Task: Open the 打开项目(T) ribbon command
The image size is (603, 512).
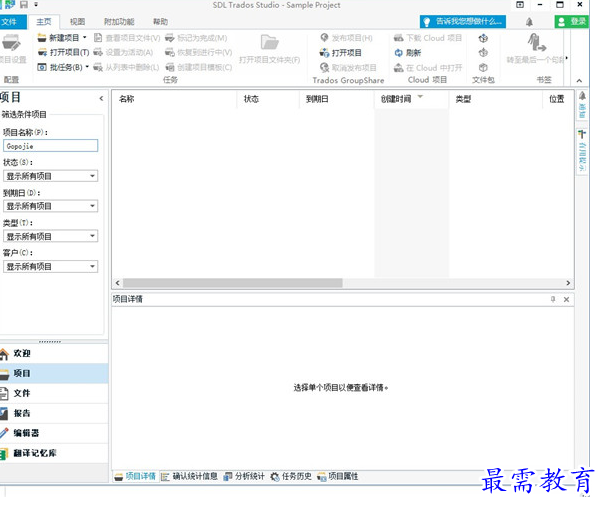Action: 63,52
